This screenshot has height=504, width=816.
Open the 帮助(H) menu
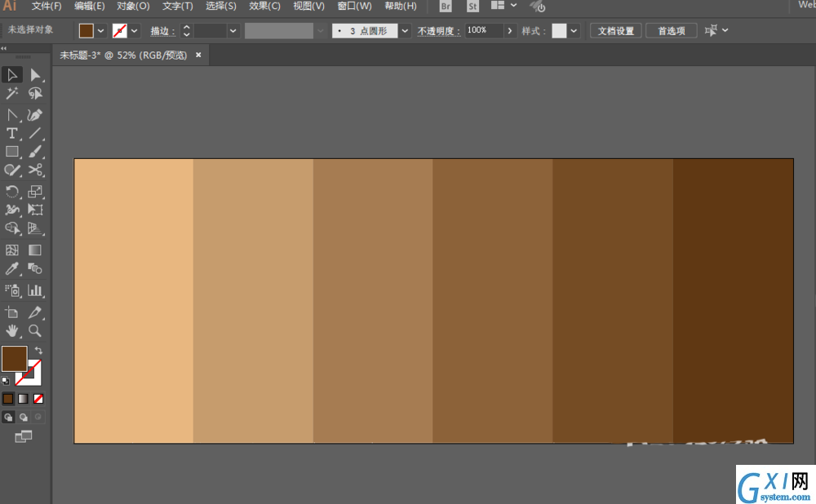tap(400, 7)
